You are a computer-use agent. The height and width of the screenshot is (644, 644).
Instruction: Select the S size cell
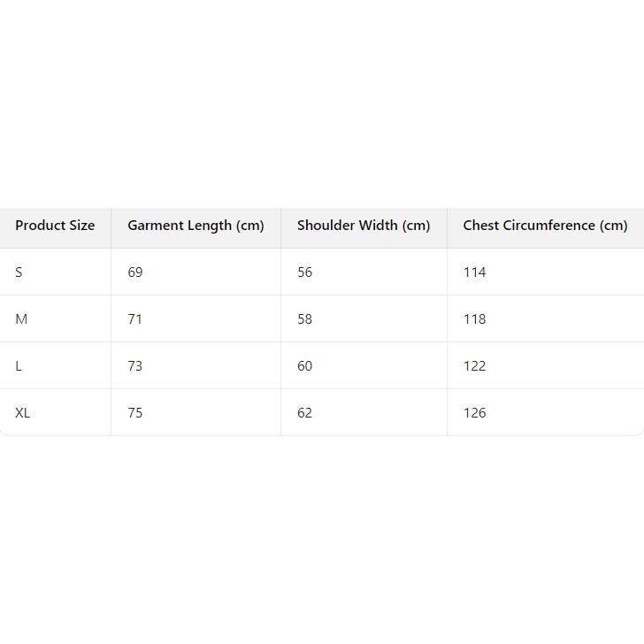(19, 272)
